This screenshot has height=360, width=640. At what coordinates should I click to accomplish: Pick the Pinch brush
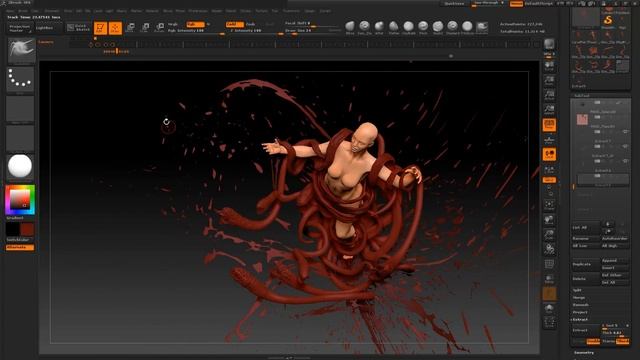423,28
